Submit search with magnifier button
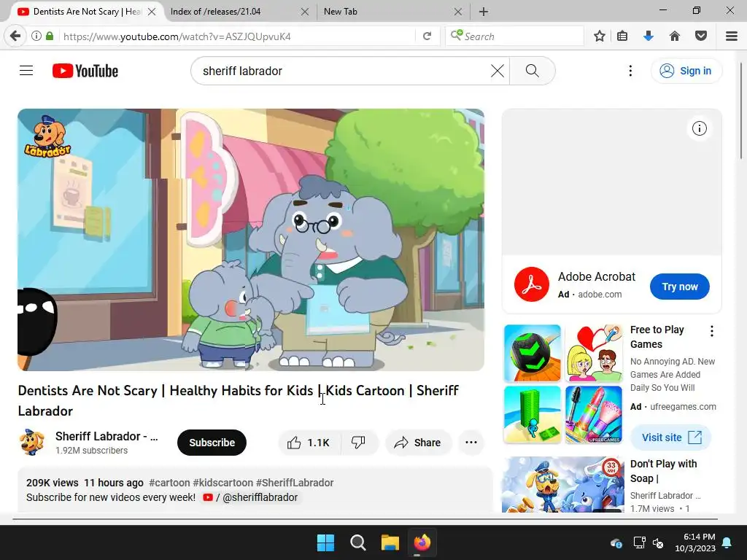The image size is (747, 560). [532, 71]
